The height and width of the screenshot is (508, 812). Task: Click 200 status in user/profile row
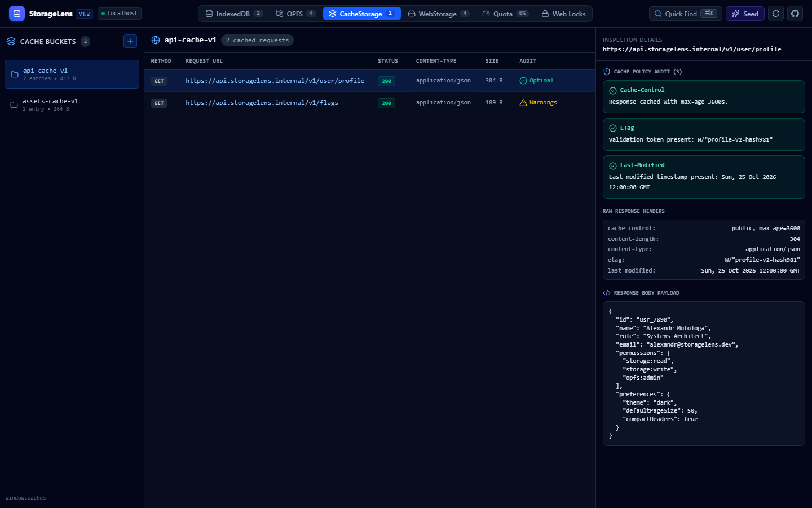[x=386, y=81]
